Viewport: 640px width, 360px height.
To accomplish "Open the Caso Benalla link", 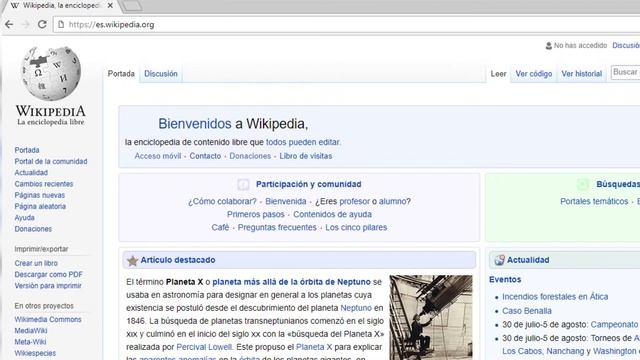I will point(527,311).
